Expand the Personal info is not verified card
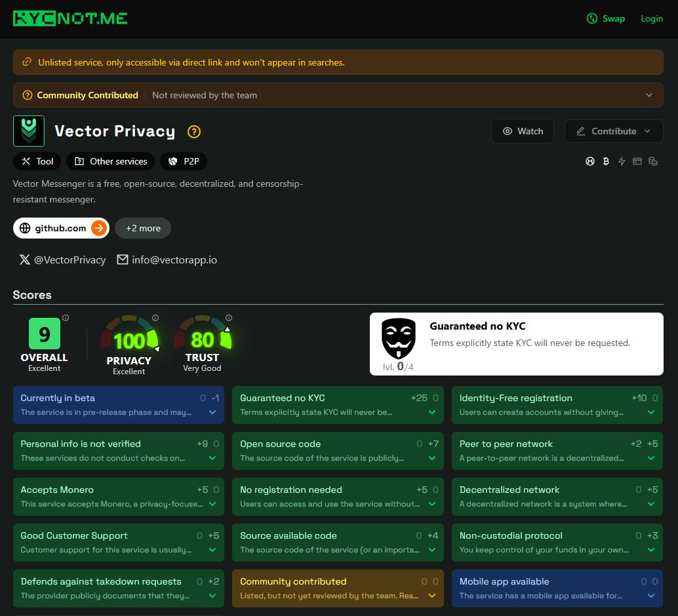 (x=119, y=450)
